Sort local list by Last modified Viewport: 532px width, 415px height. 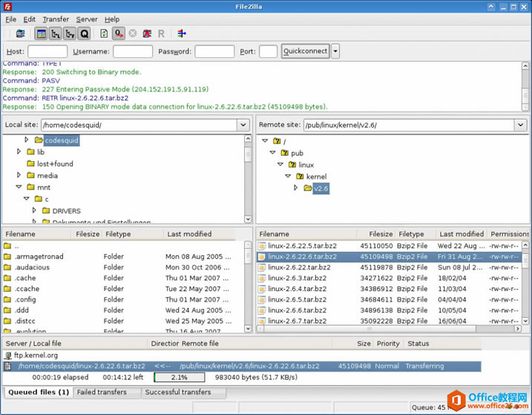199,234
